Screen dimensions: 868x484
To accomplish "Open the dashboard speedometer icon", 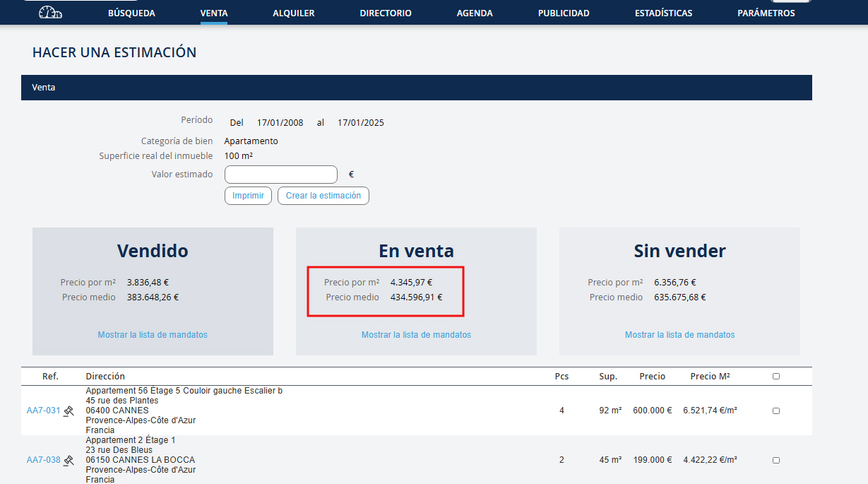I will coord(50,13).
